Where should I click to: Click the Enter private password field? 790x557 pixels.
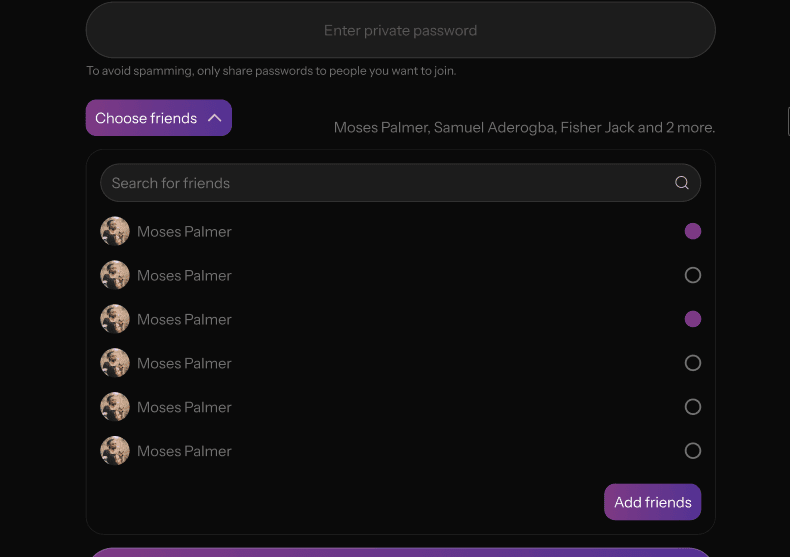[x=401, y=30]
